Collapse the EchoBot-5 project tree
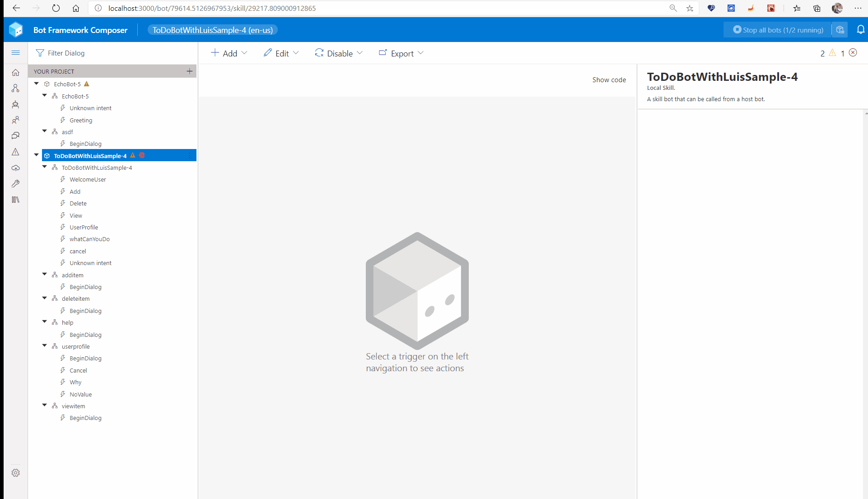Image resolution: width=868 pixels, height=499 pixels. pos(36,84)
